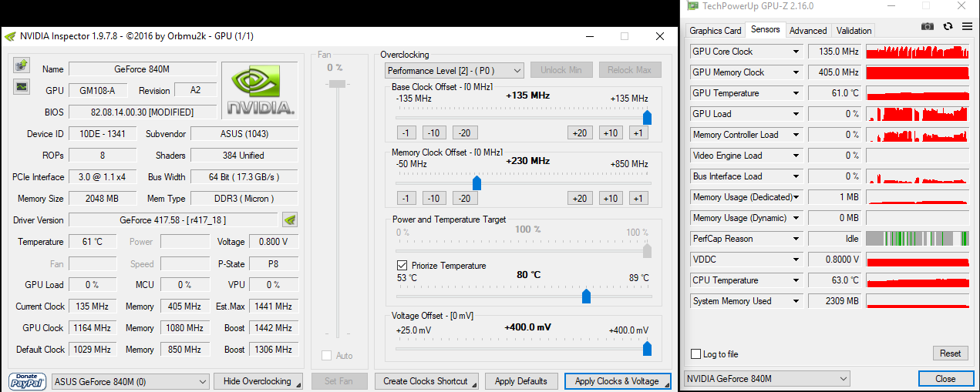The image size is (980, 392).
Task: Click the Apply Defaults button
Action: (x=521, y=381)
